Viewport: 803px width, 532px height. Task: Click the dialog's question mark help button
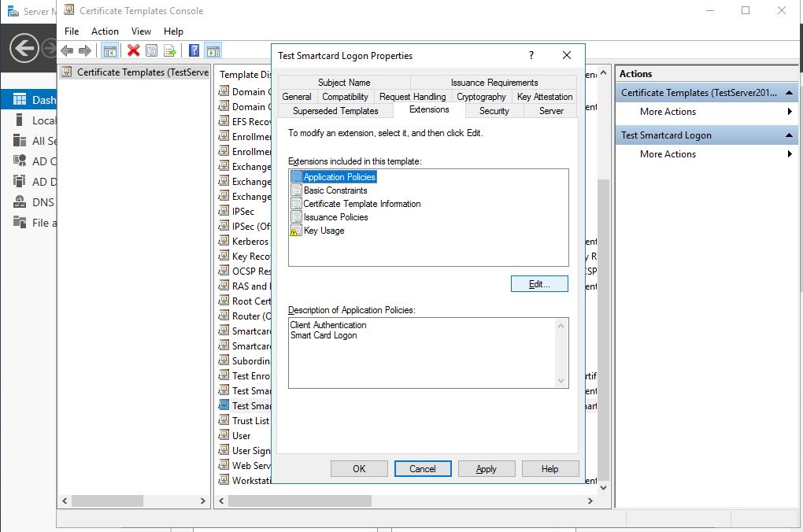point(531,56)
